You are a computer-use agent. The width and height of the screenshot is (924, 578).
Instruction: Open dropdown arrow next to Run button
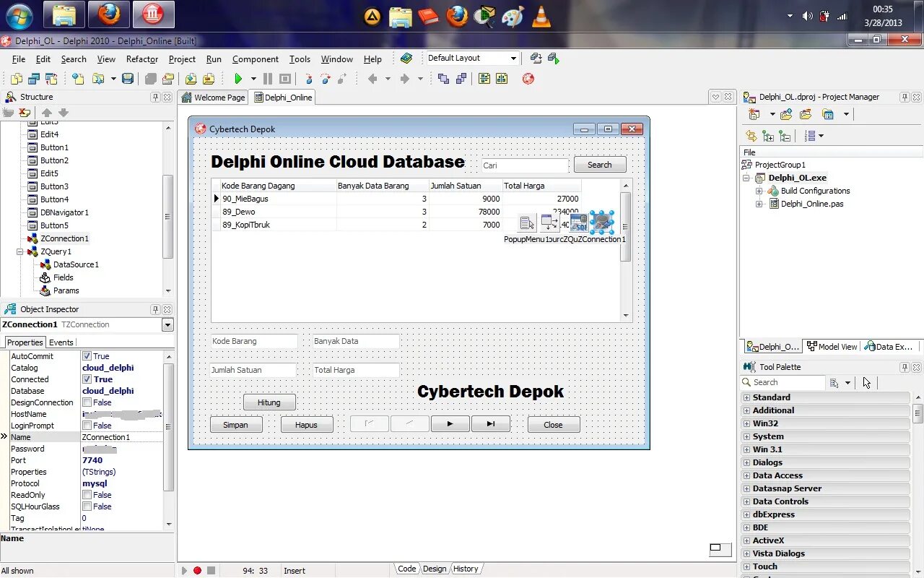[x=253, y=79]
